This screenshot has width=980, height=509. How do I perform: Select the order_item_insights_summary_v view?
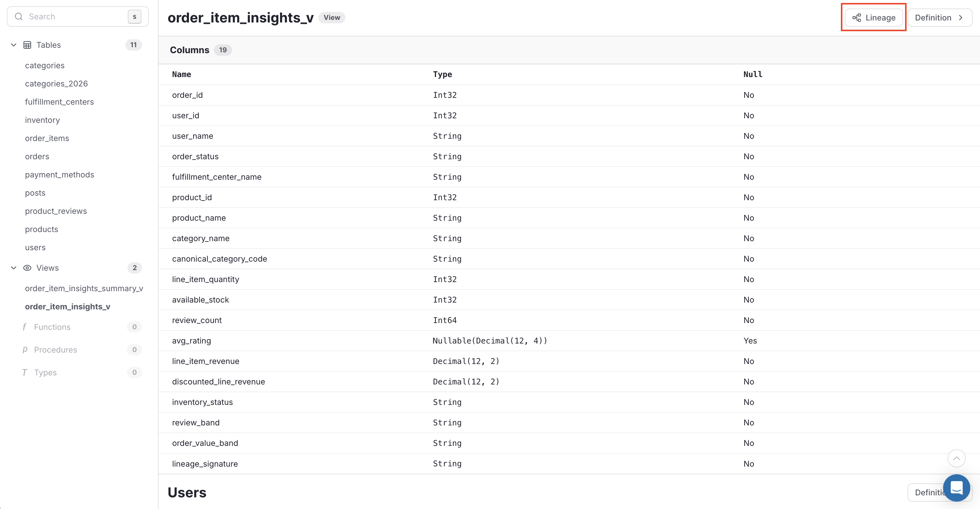tap(84, 288)
